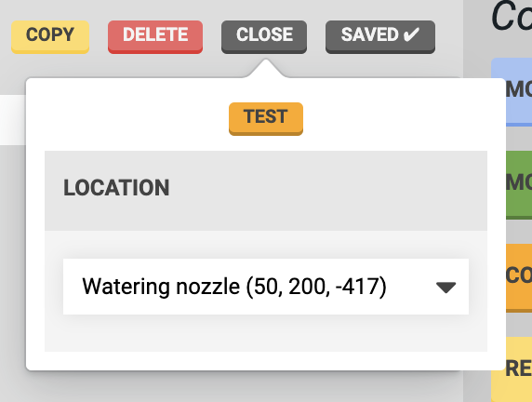Open the Watering nozzle location dropdown

266,287
